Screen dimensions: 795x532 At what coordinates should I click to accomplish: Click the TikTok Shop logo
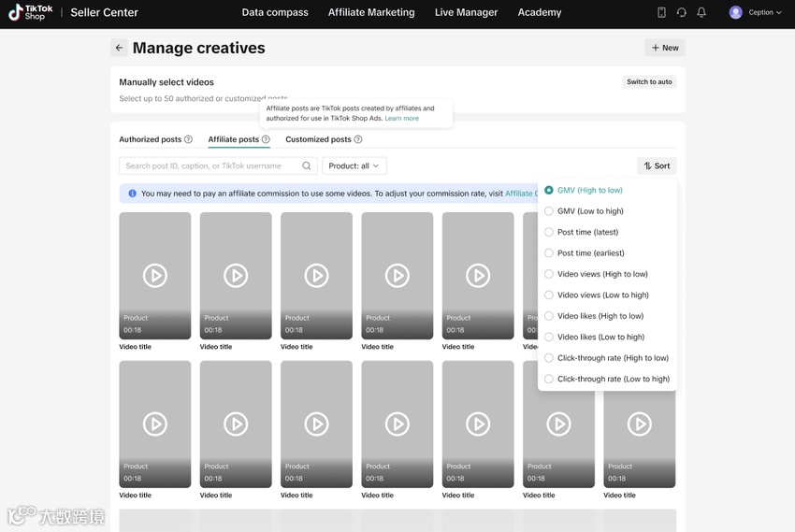31,13
